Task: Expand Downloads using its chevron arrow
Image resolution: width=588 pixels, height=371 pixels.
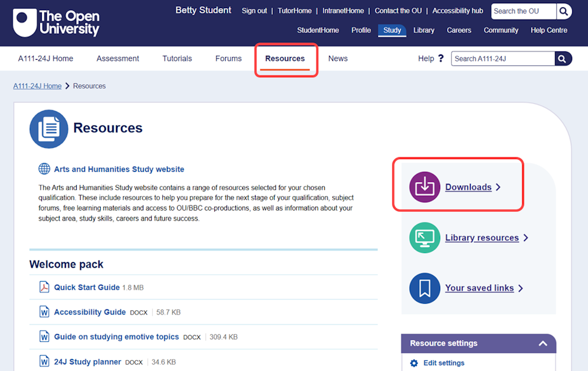Action: click(x=498, y=187)
